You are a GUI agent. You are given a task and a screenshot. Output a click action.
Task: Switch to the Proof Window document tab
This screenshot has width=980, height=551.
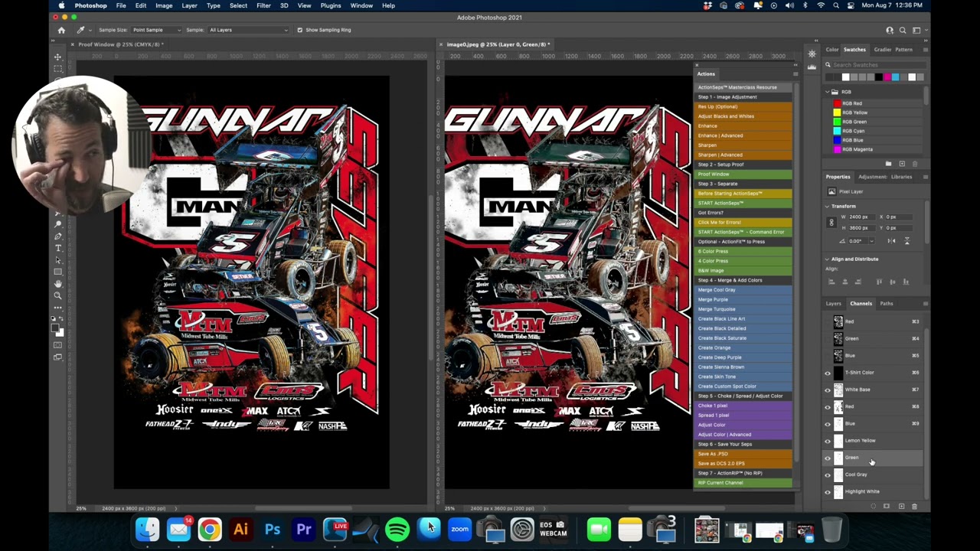[x=121, y=44]
